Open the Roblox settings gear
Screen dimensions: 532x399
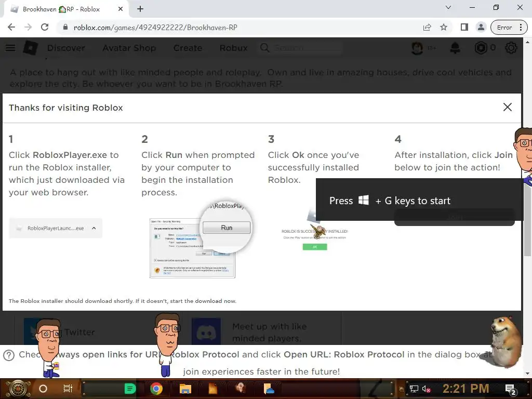[511, 48]
